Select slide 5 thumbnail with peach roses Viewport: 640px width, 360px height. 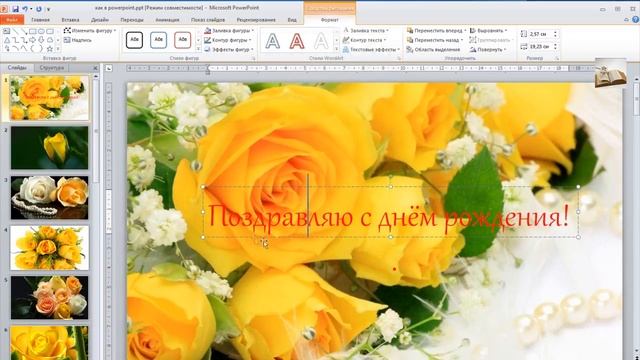pos(49,298)
